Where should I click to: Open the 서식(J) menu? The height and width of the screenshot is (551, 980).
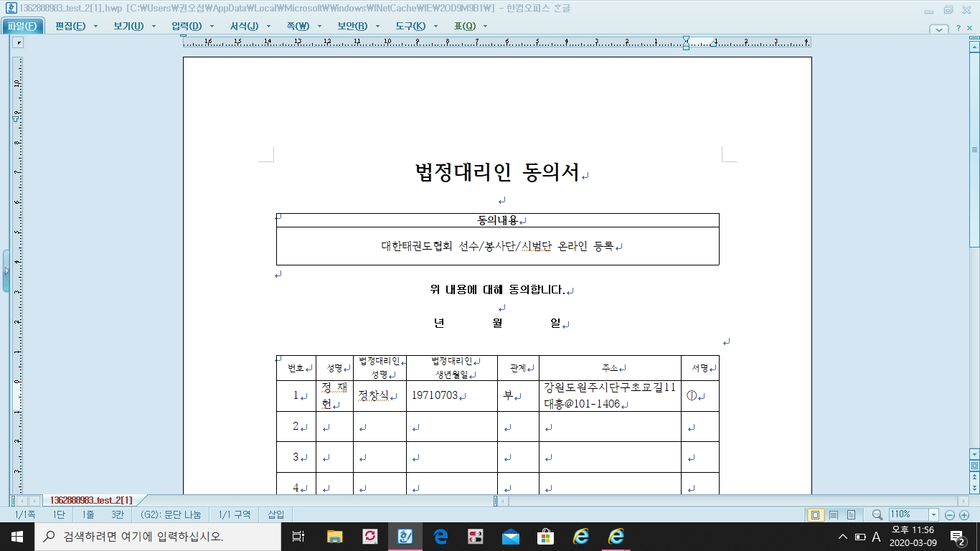244,27
